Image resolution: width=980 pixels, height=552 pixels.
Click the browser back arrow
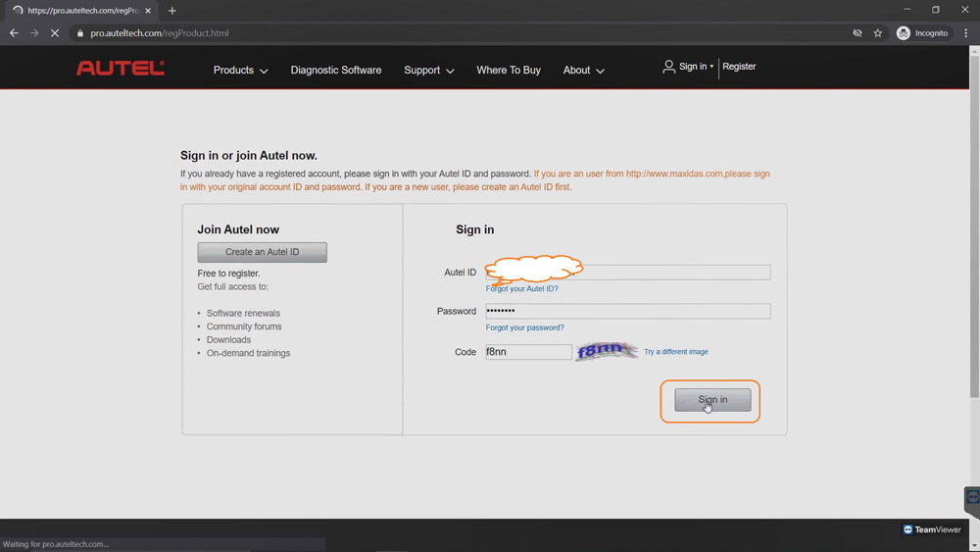[x=14, y=33]
